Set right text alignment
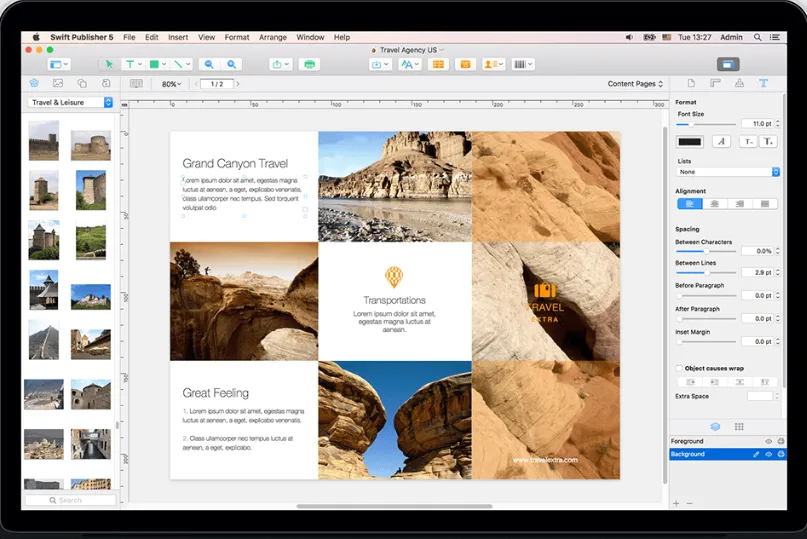 pyautogui.click(x=740, y=204)
